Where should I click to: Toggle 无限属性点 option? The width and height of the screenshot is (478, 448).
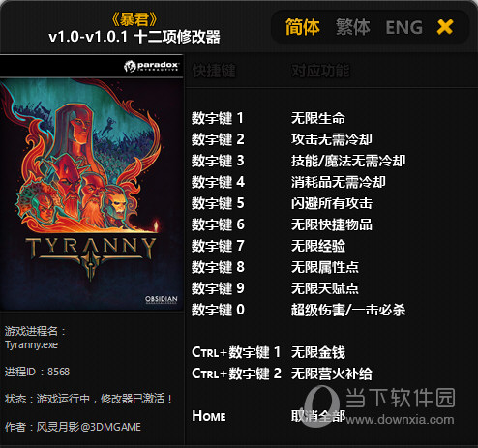click(325, 267)
